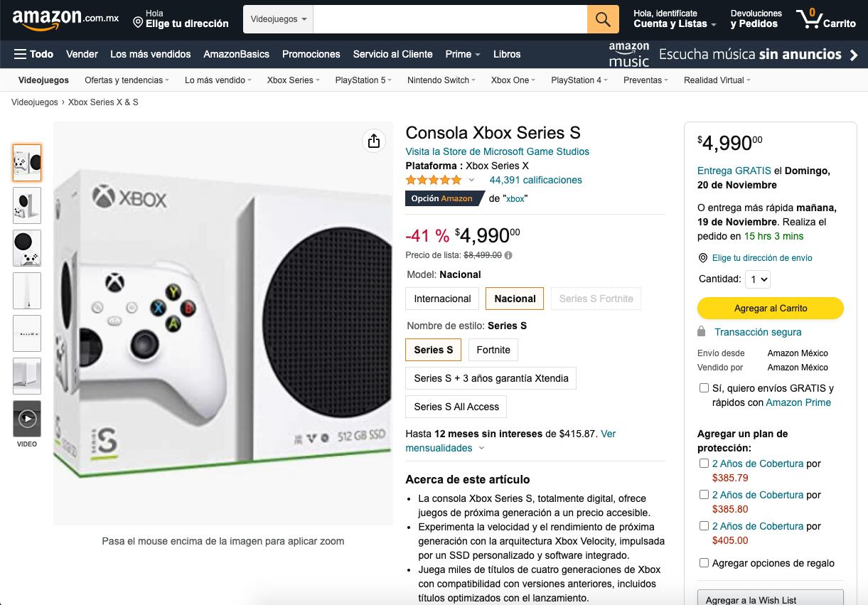868x605 pixels.
Task: Click Agregar al Carrito
Action: [x=771, y=308]
